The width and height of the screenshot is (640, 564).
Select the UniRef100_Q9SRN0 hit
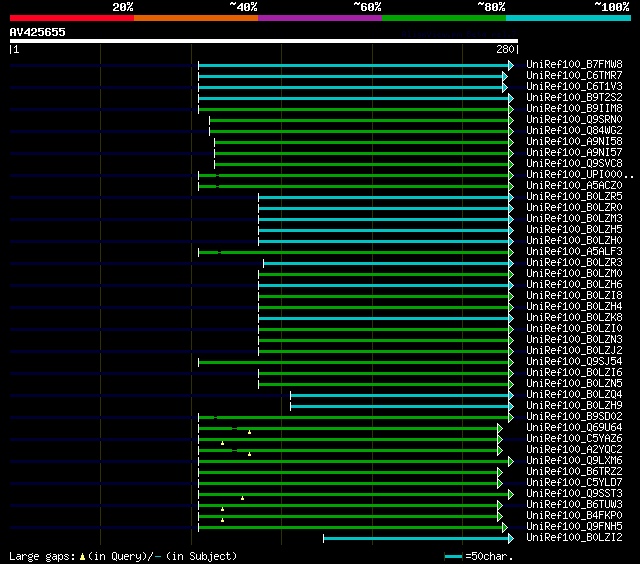(x=574, y=120)
